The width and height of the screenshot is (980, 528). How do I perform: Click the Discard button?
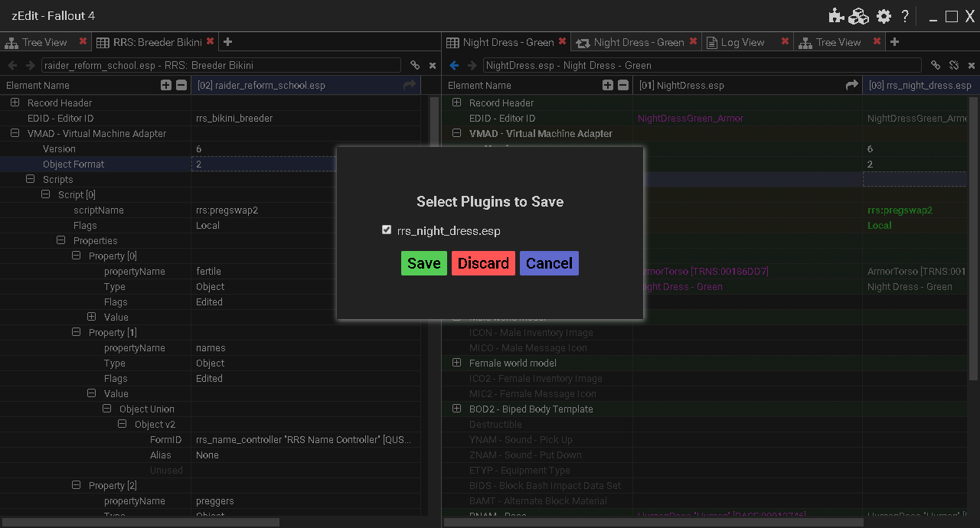click(483, 263)
